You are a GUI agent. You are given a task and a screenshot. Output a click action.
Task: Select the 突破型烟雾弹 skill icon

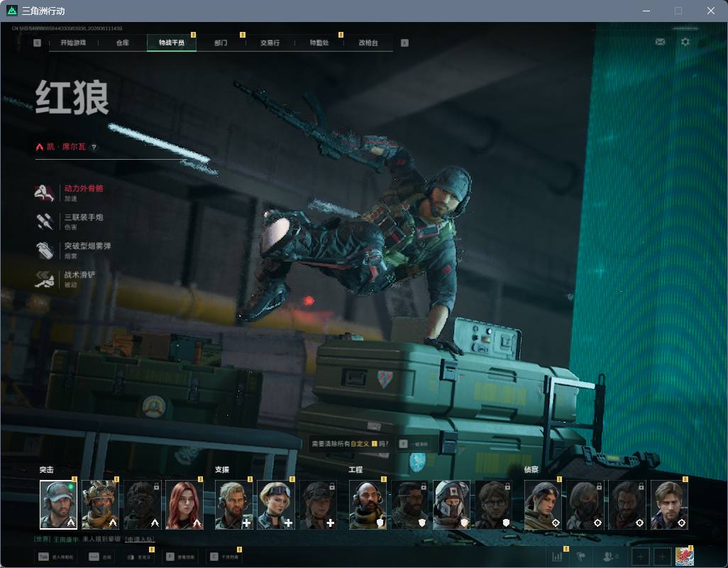(x=45, y=251)
